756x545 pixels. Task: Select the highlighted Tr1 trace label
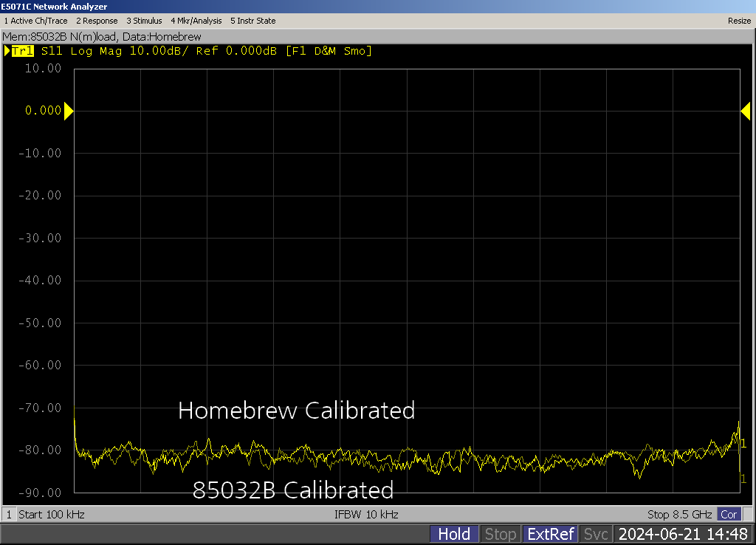pyautogui.click(x=22, y=51)
